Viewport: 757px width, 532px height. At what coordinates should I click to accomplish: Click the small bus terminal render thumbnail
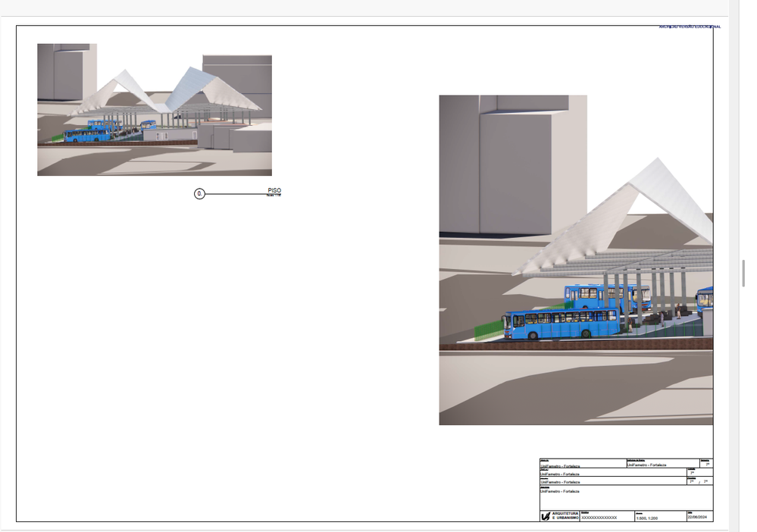click(x=155, y=110)
